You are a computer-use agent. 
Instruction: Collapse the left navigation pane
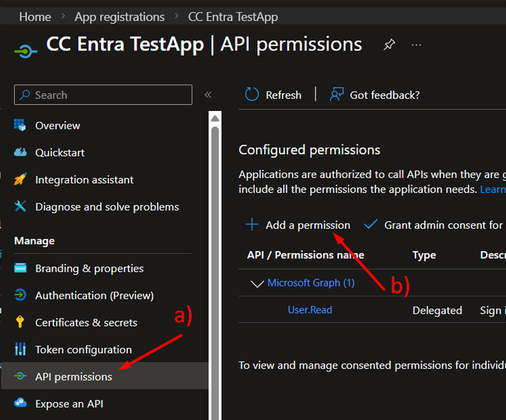[207, 95]
